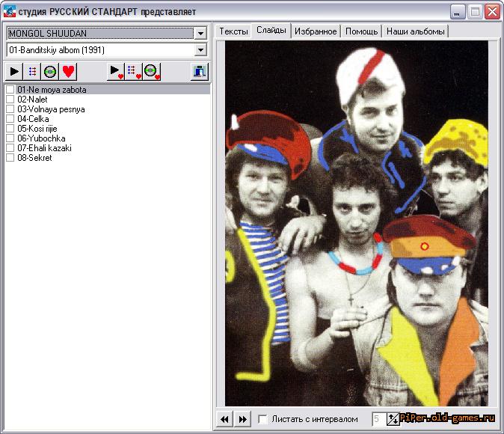Go to the next slide with forward button
The height and width of the screenshot is (434, 504).
(243, 419)
